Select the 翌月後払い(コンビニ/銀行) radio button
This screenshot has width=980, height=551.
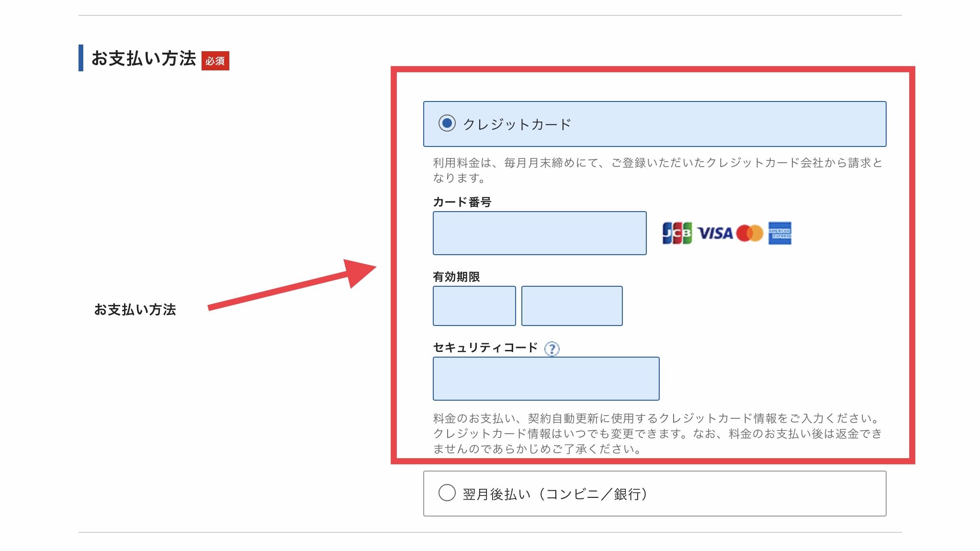[447, 493]
